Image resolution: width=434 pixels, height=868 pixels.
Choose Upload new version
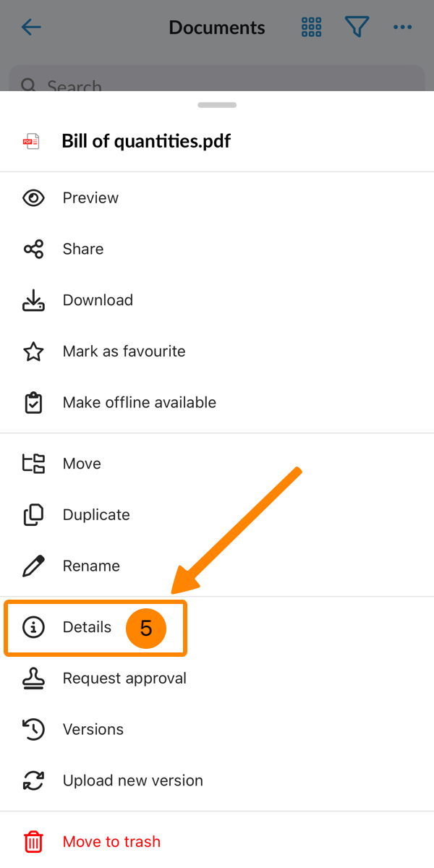point(132,780)
